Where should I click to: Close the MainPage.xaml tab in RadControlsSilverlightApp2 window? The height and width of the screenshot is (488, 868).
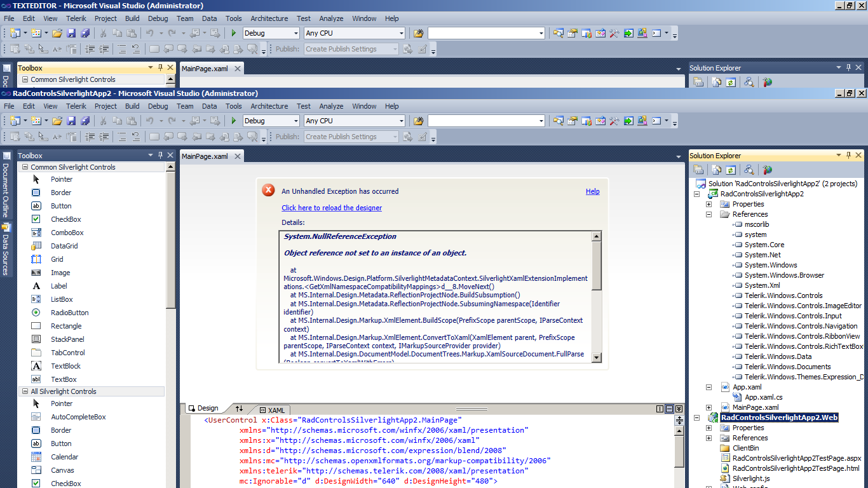pos(238,156)
